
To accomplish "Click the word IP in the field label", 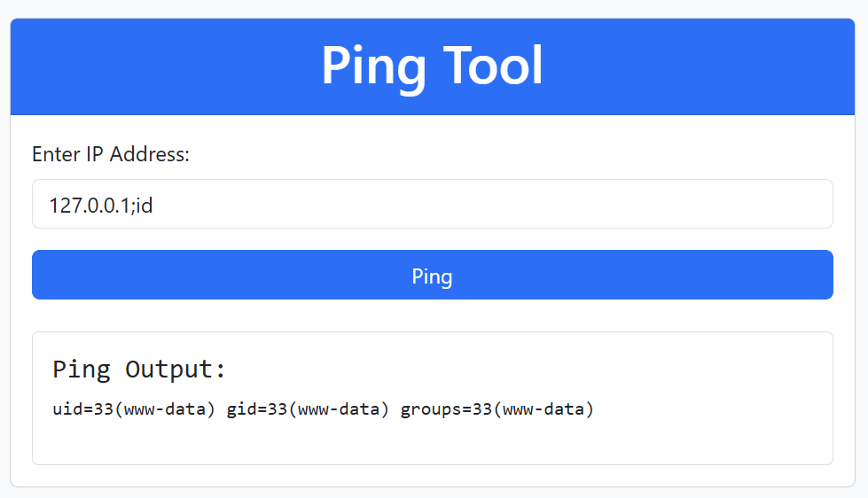I will coord(95,154).
